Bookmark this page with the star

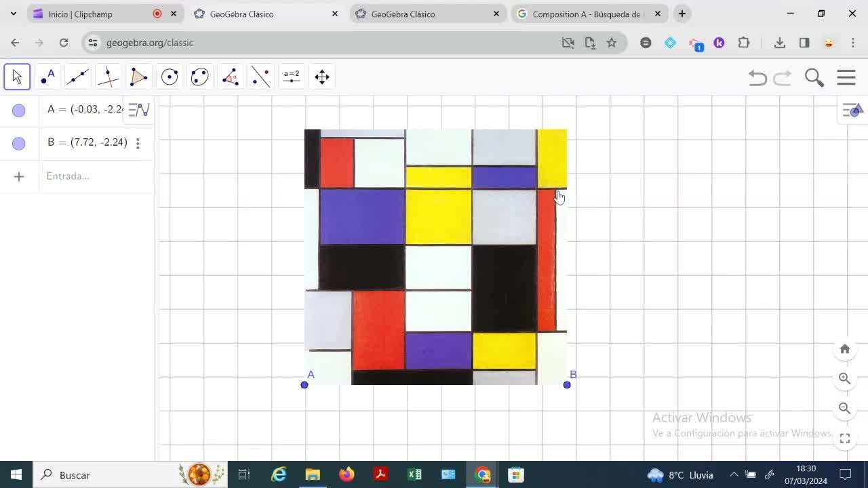[612, 43]
